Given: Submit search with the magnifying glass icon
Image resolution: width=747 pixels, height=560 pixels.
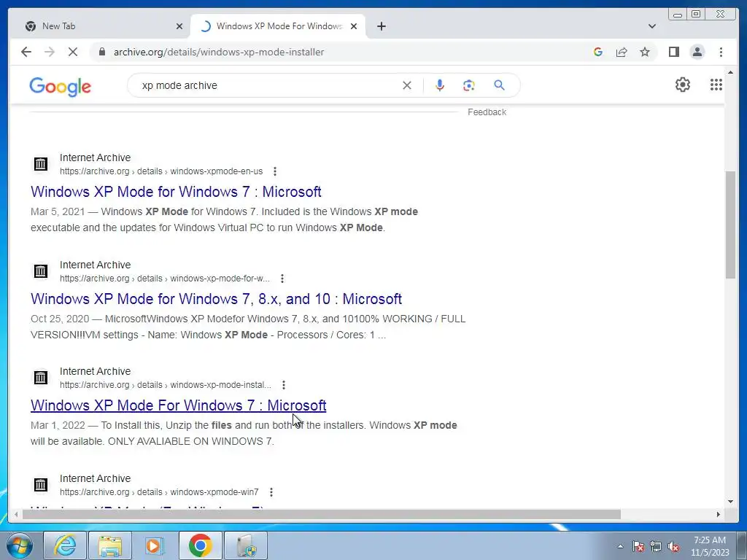Looking at the screenshot, I should (x=499, y=85).
